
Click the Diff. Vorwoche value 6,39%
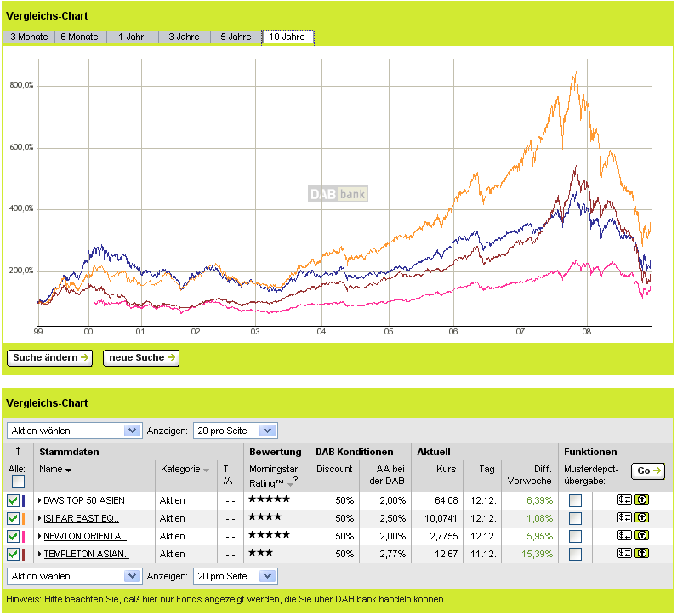pyautogui.click(x=542, y=502)
